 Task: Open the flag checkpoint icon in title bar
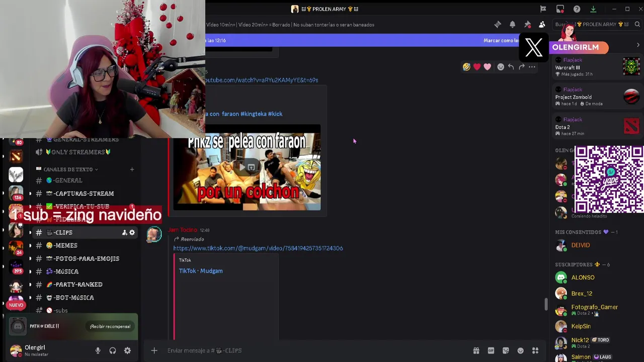[543, 9]
